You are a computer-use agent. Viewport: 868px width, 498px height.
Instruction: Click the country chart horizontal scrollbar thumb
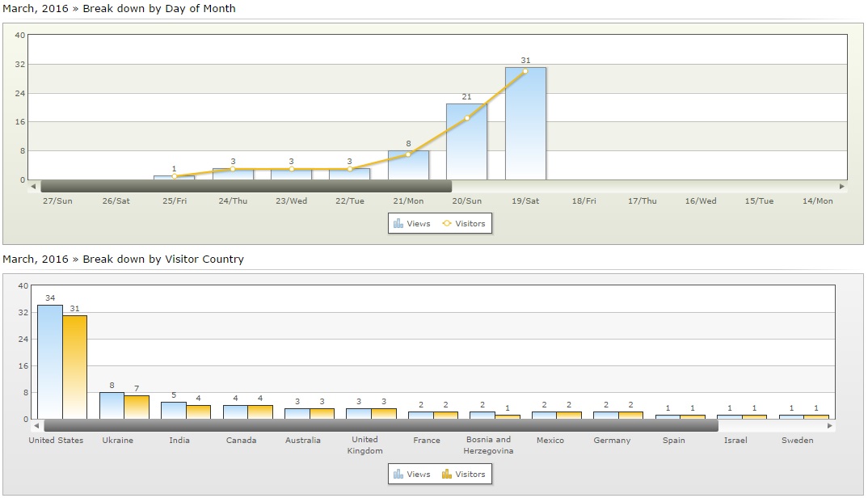click(381, 426)
